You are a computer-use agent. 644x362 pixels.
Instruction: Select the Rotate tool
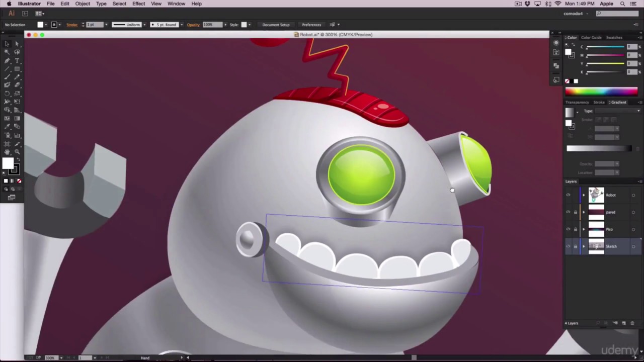pyautogui.click(x=7, y=94)
